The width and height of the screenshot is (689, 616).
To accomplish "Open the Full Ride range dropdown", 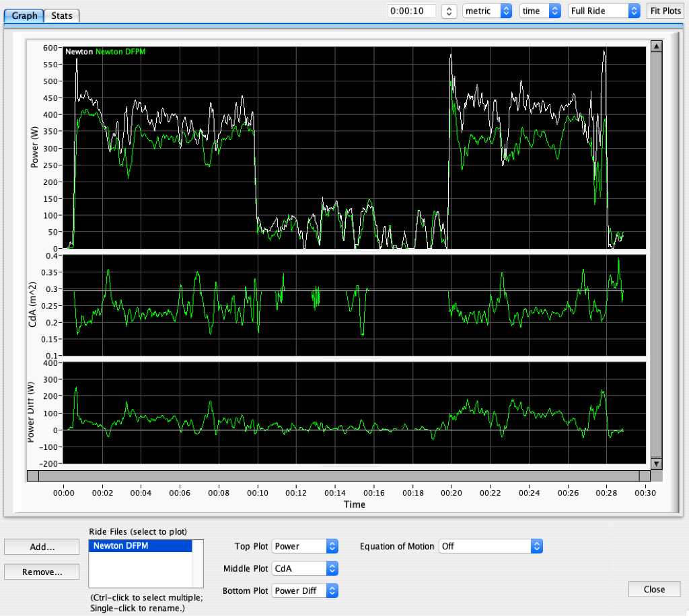I will (x=604, y=11).
